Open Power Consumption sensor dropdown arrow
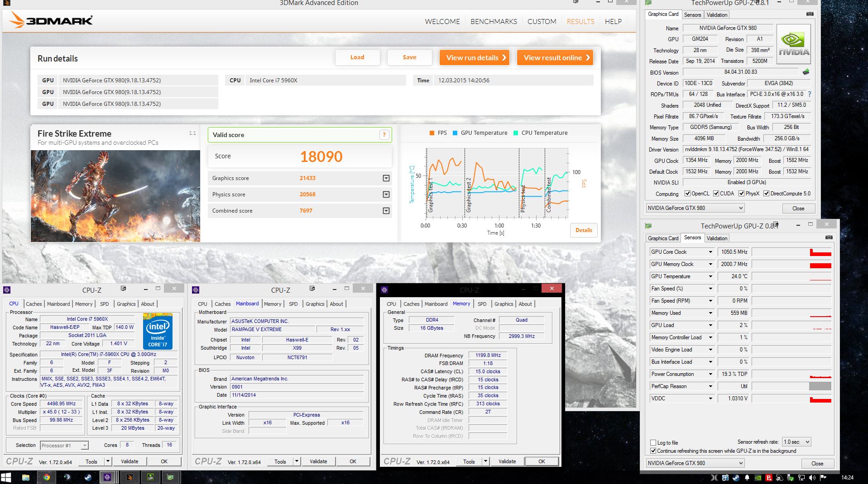The image size is (868, 484). click(710, 374)
